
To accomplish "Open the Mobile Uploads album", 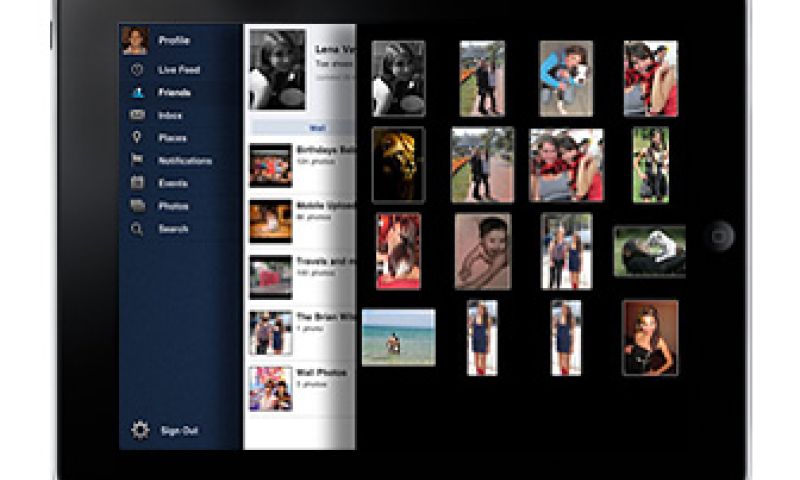I will [x=271, y=221].
